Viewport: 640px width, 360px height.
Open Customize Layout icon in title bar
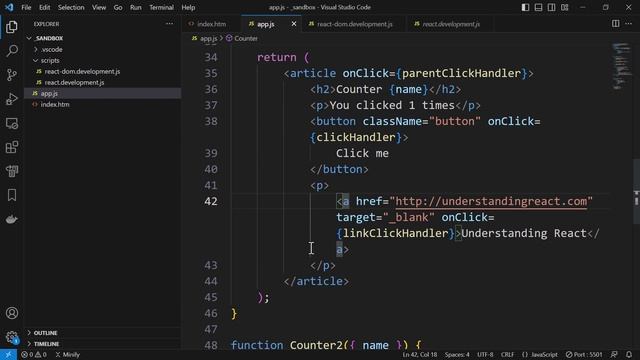pyautogui.click(x=564, y=7)
